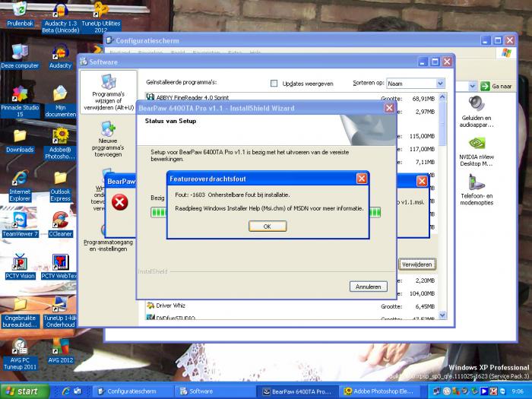This screenshot has height=399, width=532.
Task: Switch to Configuratiescherm taskbar button
Action: coord(133,391)
